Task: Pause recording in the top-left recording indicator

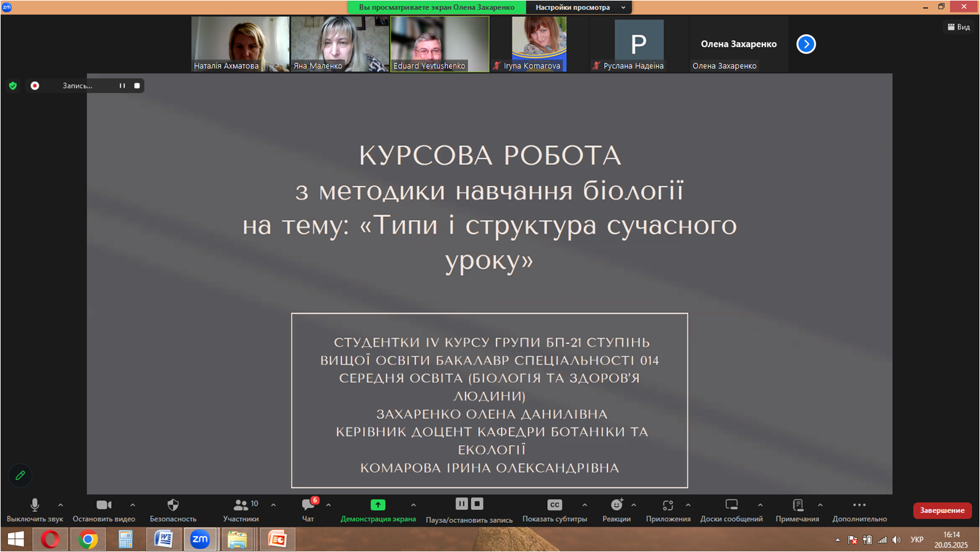Action: pos(122,86)
